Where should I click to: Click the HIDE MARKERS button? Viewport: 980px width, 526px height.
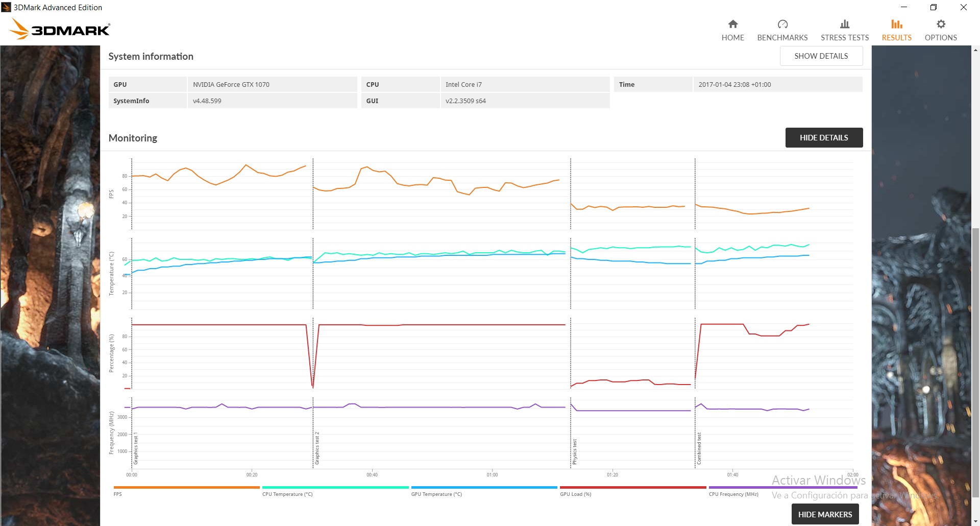[825, 514]
